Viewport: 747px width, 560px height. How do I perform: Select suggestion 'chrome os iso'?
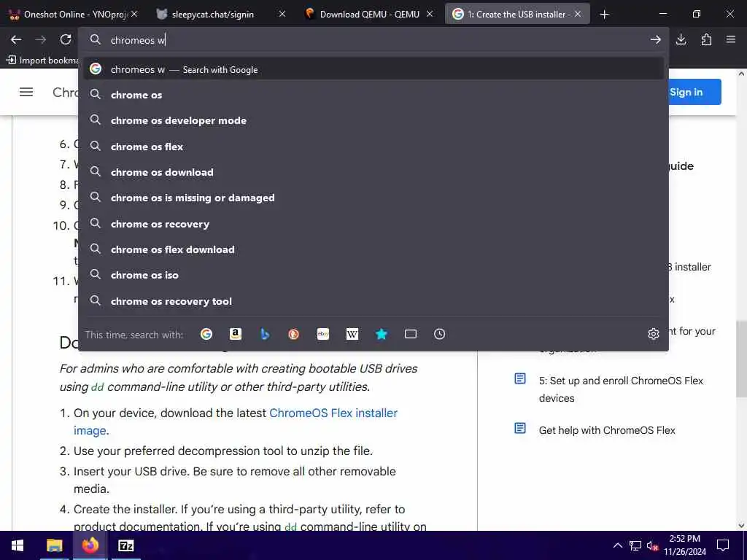[373, 275]
